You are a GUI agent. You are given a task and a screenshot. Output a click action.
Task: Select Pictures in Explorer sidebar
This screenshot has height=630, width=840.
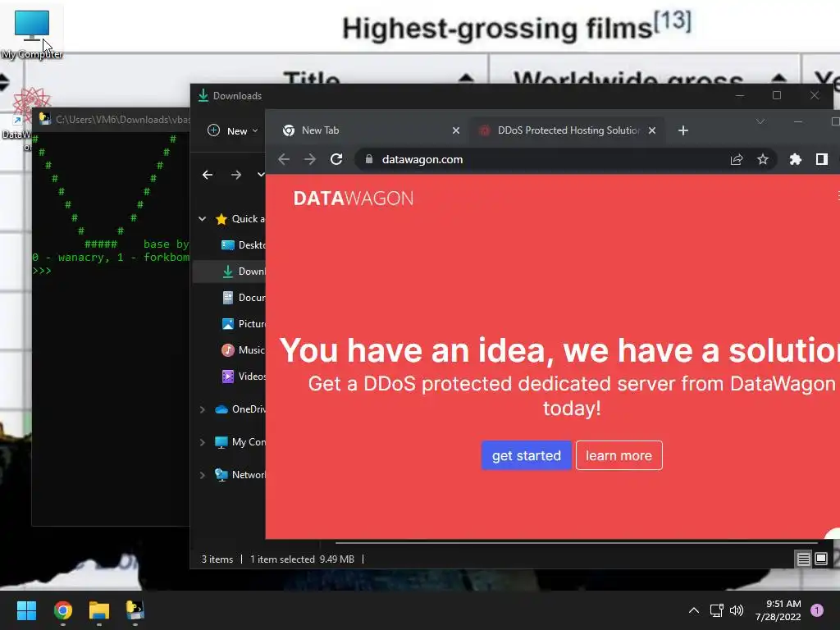click(243, 323)
